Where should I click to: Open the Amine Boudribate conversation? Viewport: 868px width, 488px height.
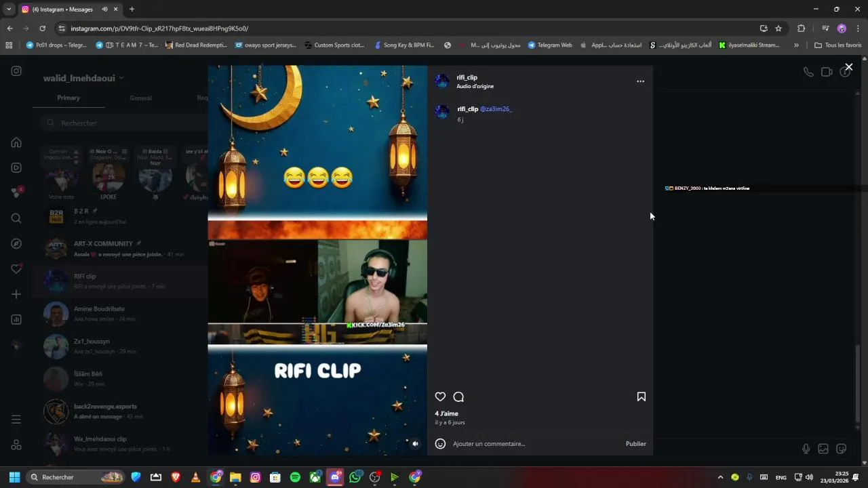(121, 314)
